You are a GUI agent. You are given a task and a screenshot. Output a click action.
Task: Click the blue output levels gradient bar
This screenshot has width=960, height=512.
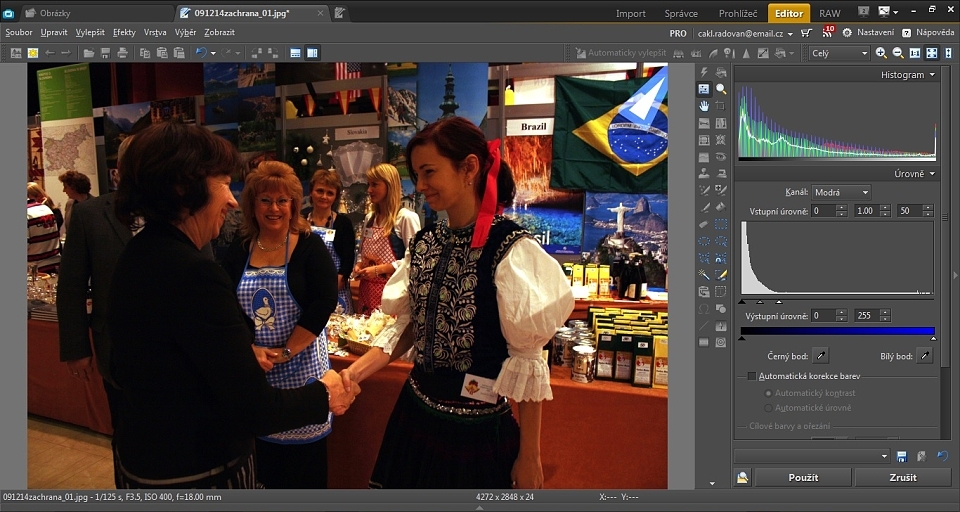coord(837,331)
